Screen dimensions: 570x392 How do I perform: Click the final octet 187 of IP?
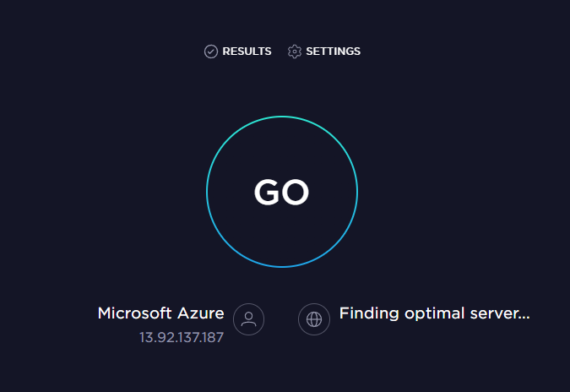tap(213, 337)
